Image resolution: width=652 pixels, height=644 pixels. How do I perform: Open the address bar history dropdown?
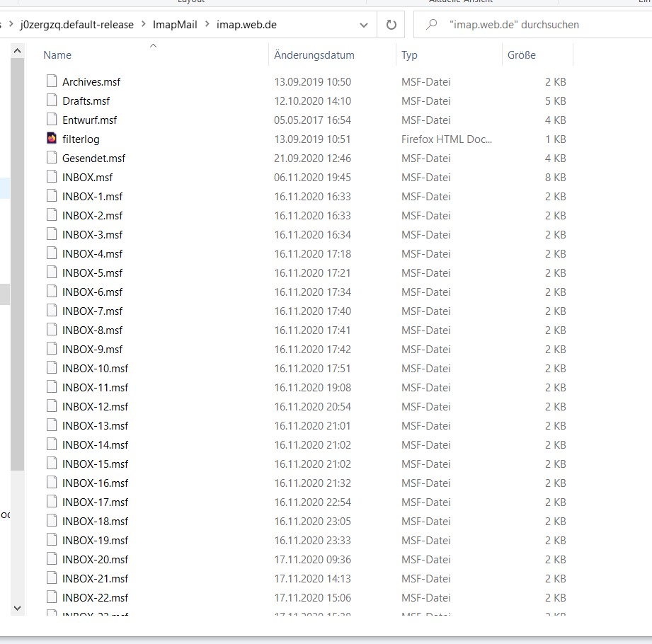[364, 25]
